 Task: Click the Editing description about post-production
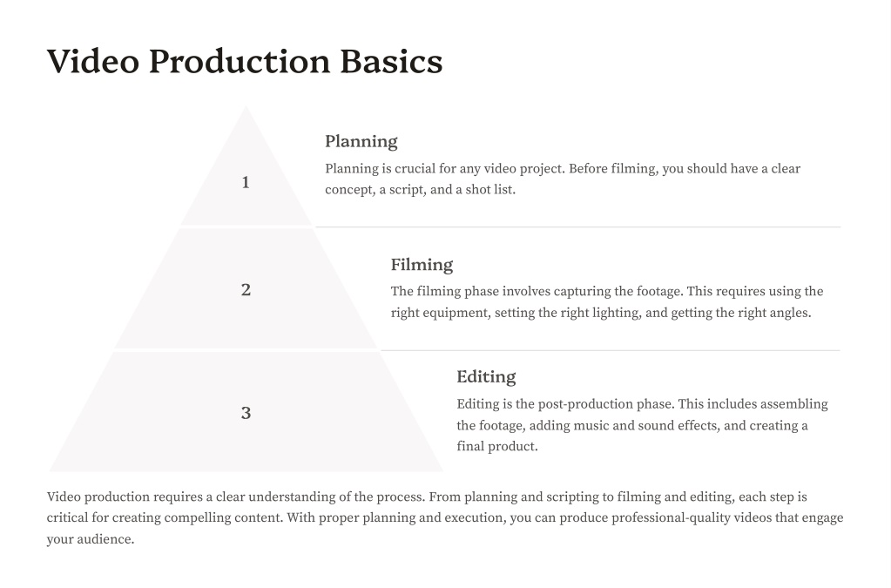click(642, 425)
